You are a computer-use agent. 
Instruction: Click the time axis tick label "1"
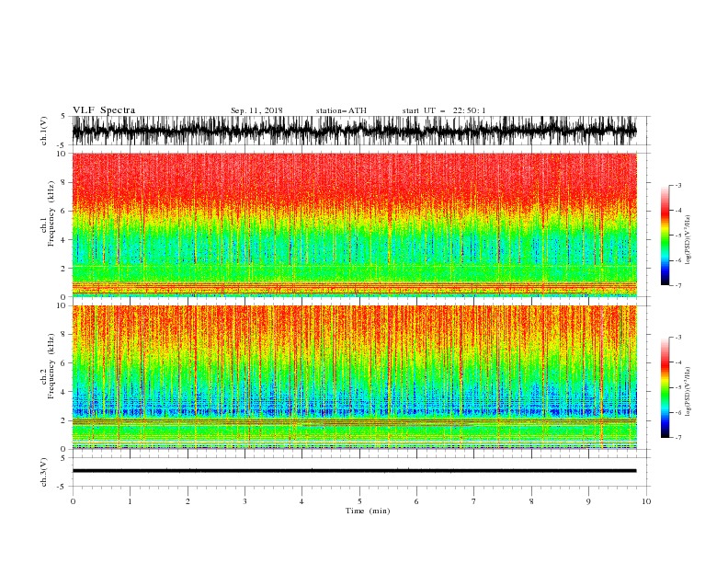[130, 501]
